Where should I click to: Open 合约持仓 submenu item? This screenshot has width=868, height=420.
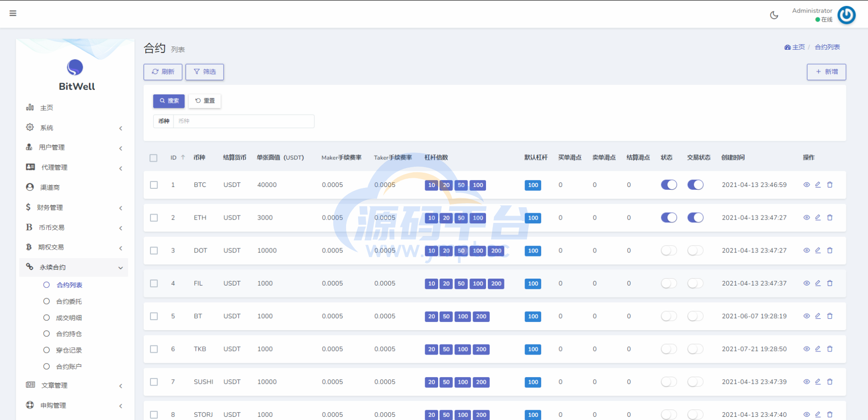pos(69,334)
